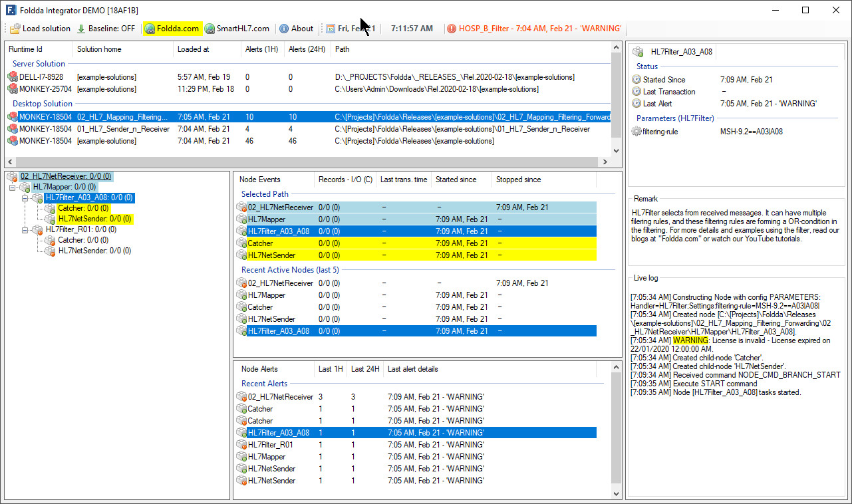Maximize the Foldda Integrator window
Screen dimensions: 852x504
(x=805, y=10)
